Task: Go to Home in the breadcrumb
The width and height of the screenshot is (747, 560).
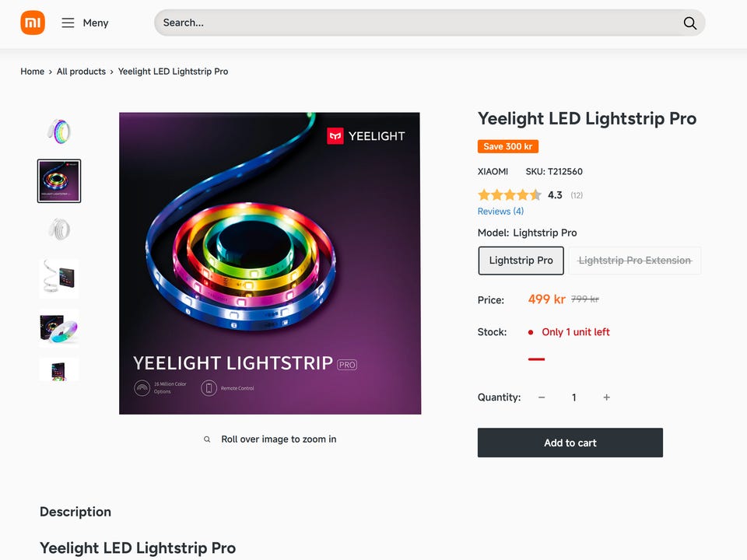Action: click(x=32, y=72)
